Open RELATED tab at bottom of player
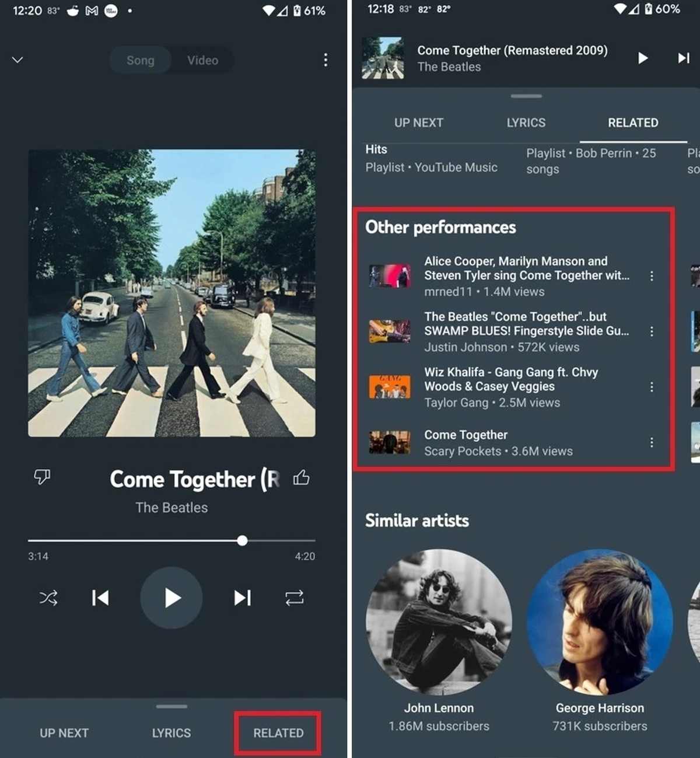700x758 pixels. [278, 733]
